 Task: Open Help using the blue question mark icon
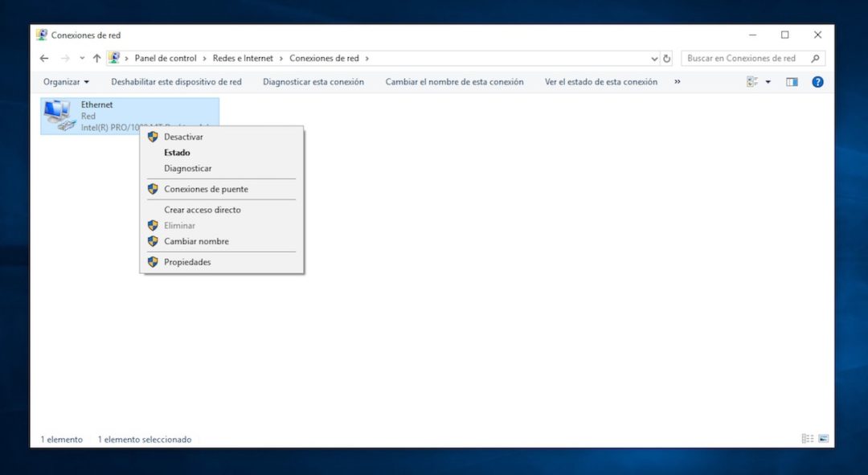point(817,81)
